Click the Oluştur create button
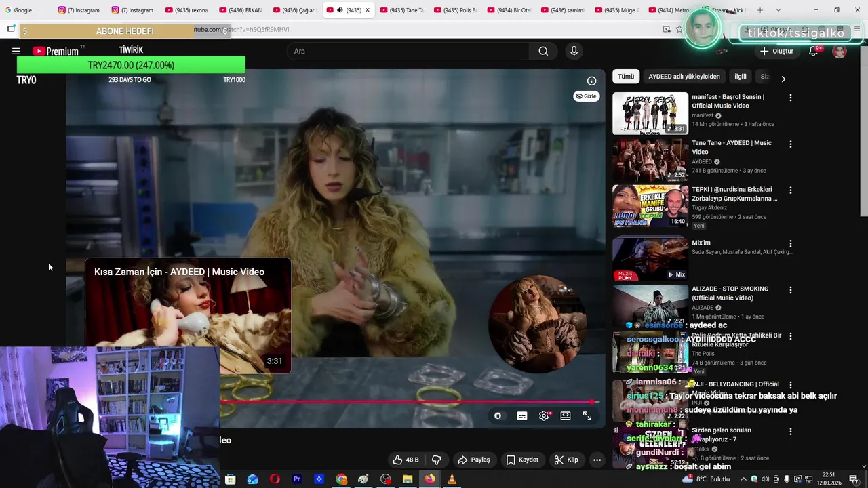The width and height of the screenshot is (868, 488). coord(776,52)
